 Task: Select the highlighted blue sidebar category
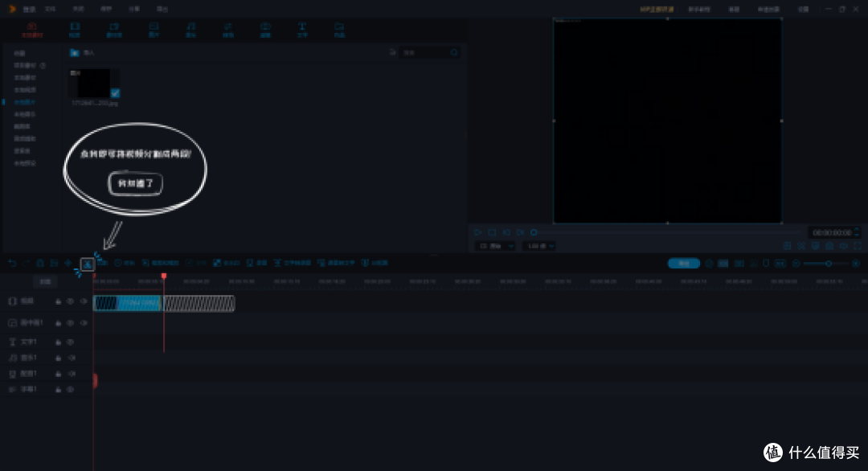click(x=24, y=102)
